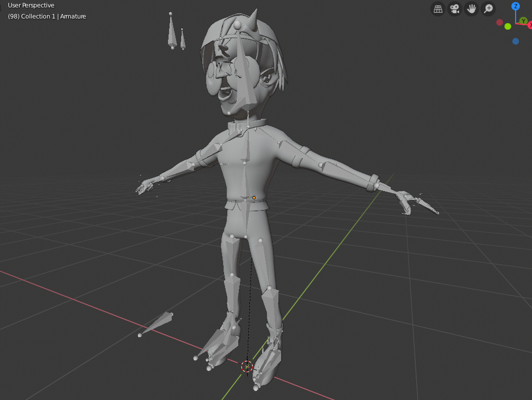Click the orange origin dot at the waist

tap(254, 198)
